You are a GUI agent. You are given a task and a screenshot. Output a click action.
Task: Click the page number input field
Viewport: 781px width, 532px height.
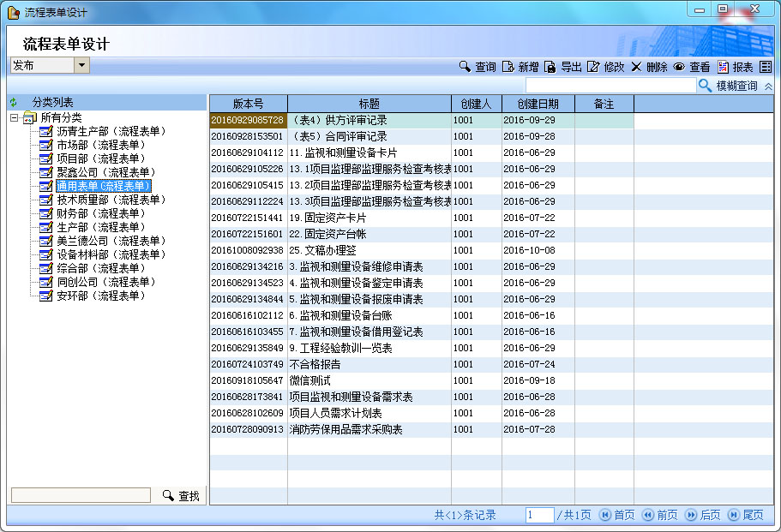coord(540,515)
